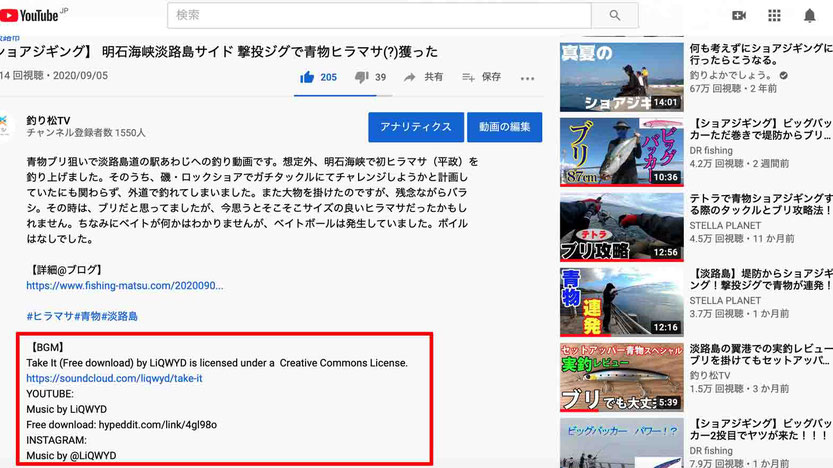Viewport: 833px width, 468px height.
Task: Click DR fishing channel, 4.2万 回視聴
Action: [x=711, y=150]
